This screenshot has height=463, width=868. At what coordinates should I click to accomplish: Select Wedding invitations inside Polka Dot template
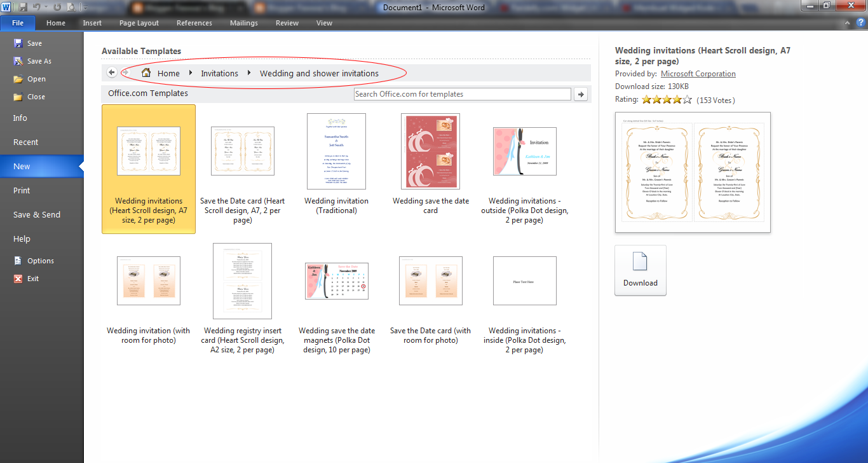click(525, 298)
